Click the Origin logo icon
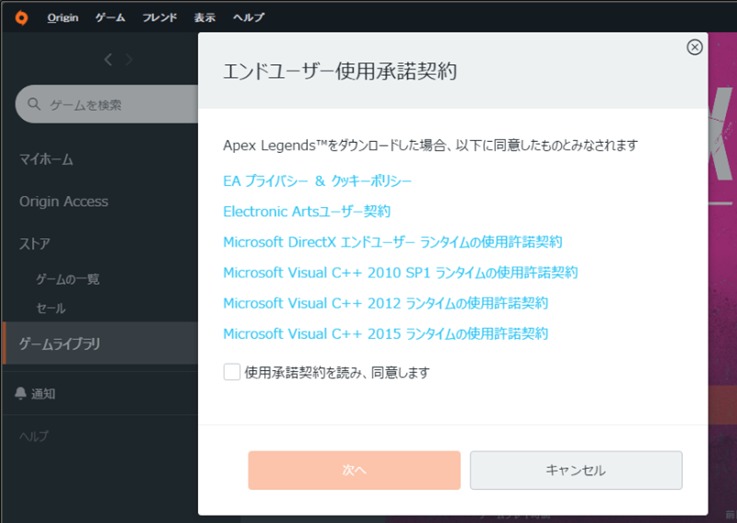 tap(21, 18)
